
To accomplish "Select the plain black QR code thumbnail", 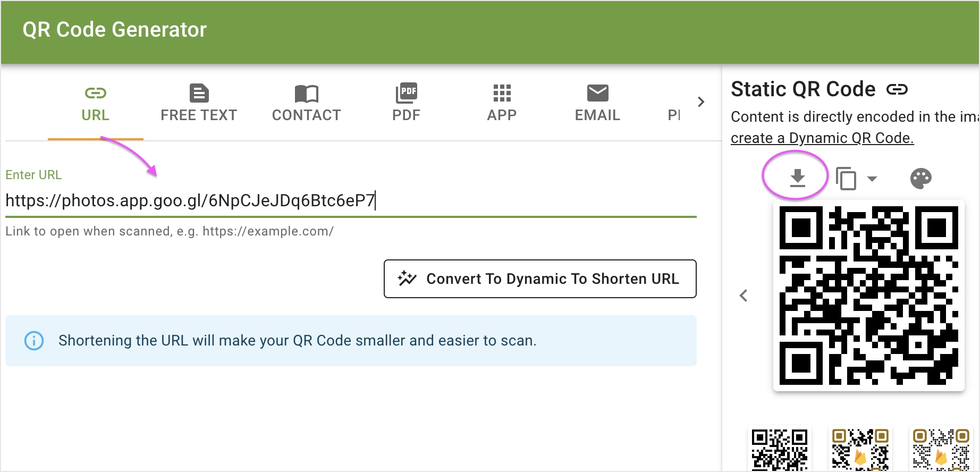I will tap(779, 450).
